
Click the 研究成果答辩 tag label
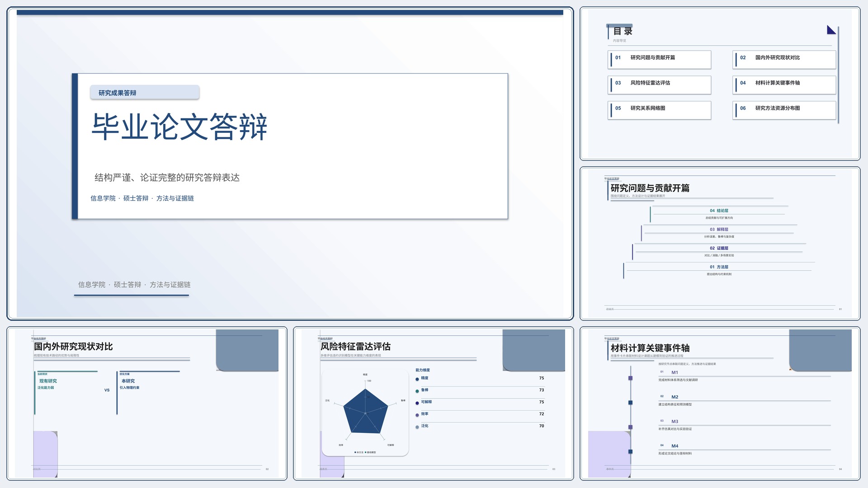[145, 92]
